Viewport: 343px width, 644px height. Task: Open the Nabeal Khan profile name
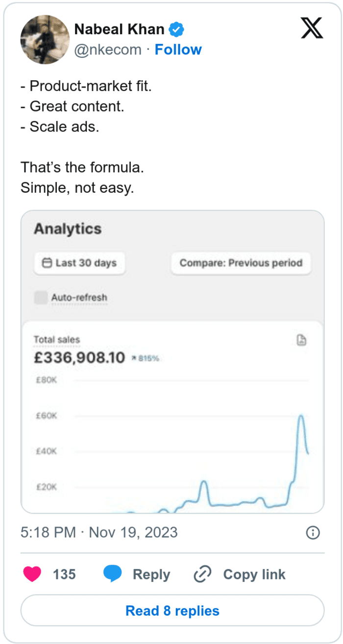[x=119, y=30]
